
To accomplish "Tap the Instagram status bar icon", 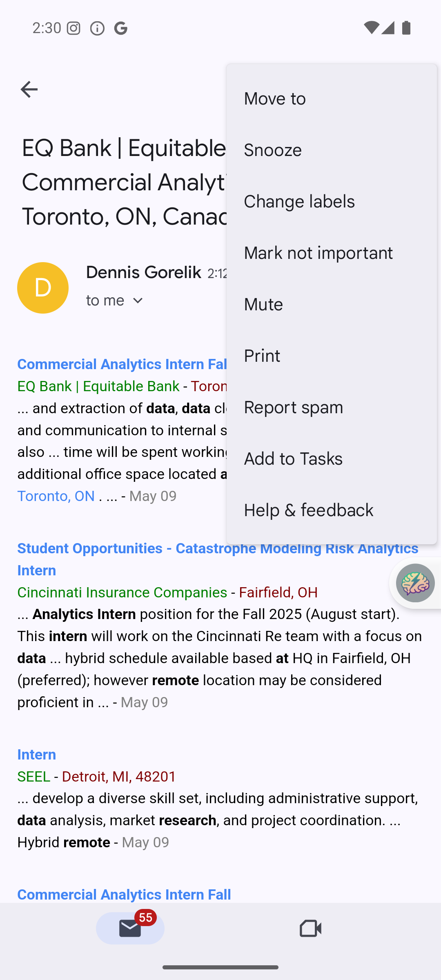I will [73, 28].
